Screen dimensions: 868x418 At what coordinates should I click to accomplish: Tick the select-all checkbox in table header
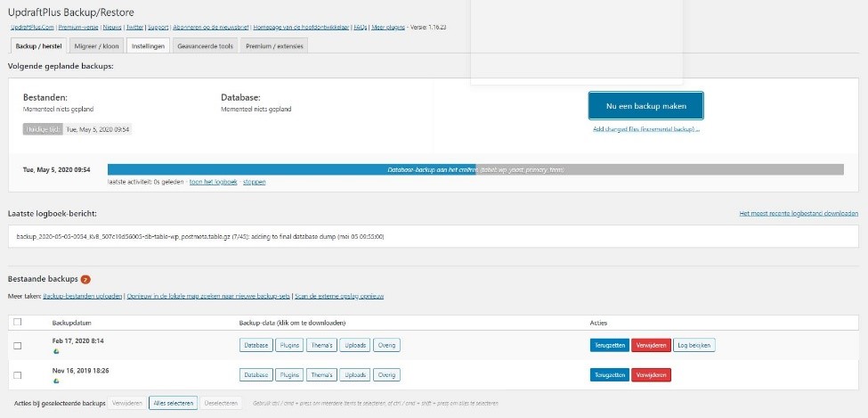coord(18,322)
